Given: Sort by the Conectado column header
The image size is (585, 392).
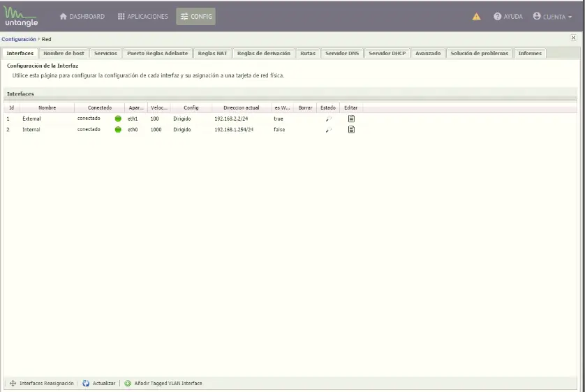Looking at the screenshot, I should coord(100,107).
